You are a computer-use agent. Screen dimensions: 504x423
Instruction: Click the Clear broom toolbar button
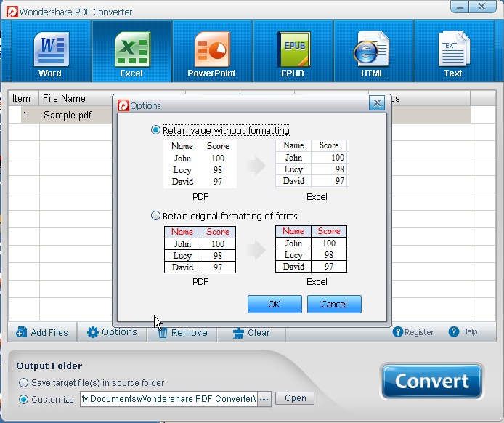pyautogui.click(x=251, y=333)
